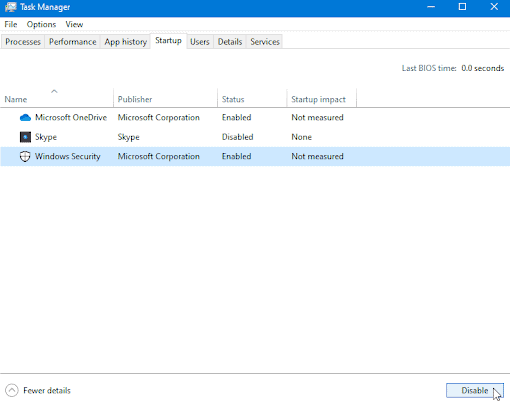Maximize the Task Manager window
The height and width of the screenshot is (407, 510).
pos(462,7)
